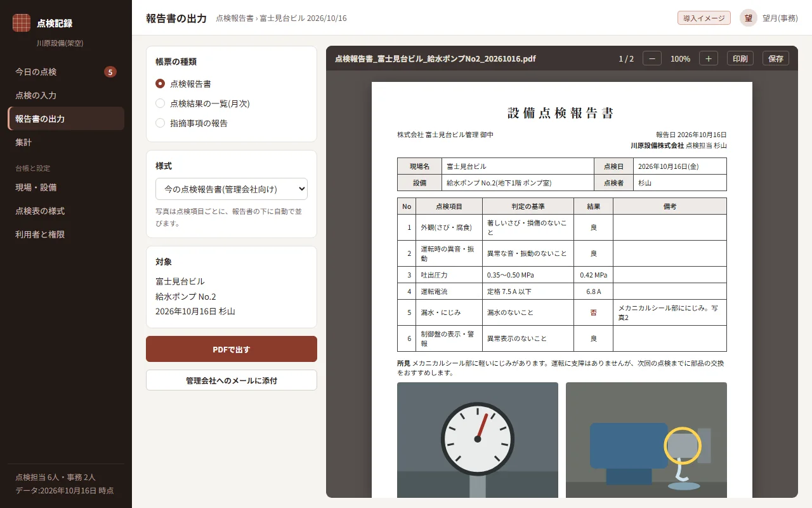The width and height of the screenshot is (812, 508).
Task: Click the 印刷 button in viewer
Action: point(740,58)
